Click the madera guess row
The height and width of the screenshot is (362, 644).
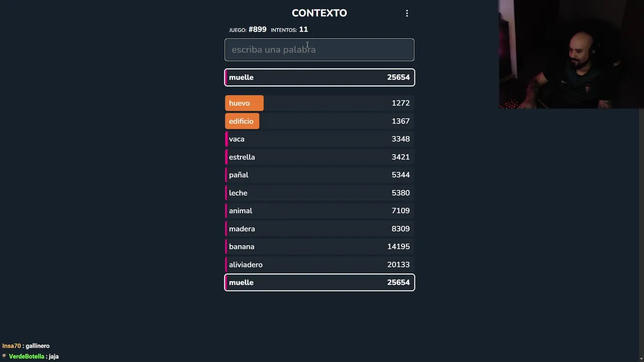pyautogui.click(x=319, y=229)
